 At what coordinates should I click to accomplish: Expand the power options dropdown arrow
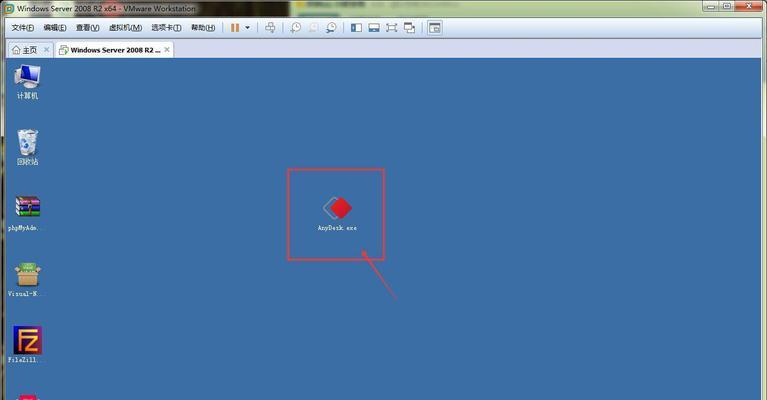[248, 28]
